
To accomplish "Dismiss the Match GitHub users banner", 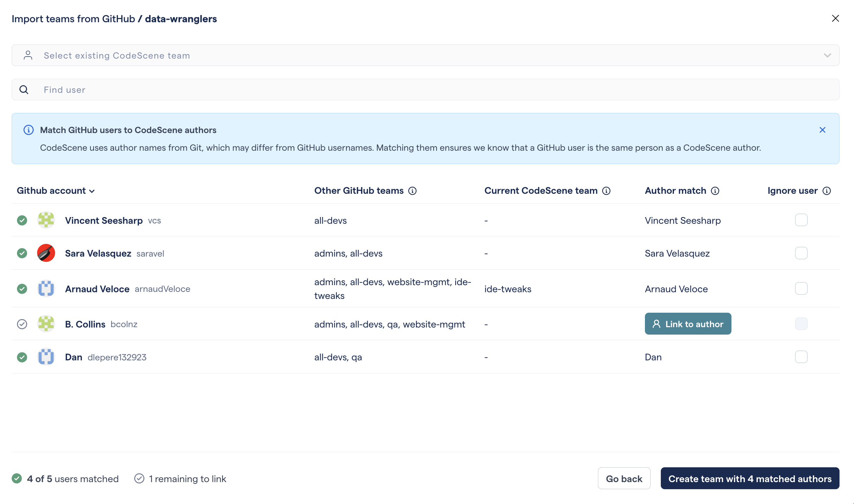I will (x=822, y=130).
